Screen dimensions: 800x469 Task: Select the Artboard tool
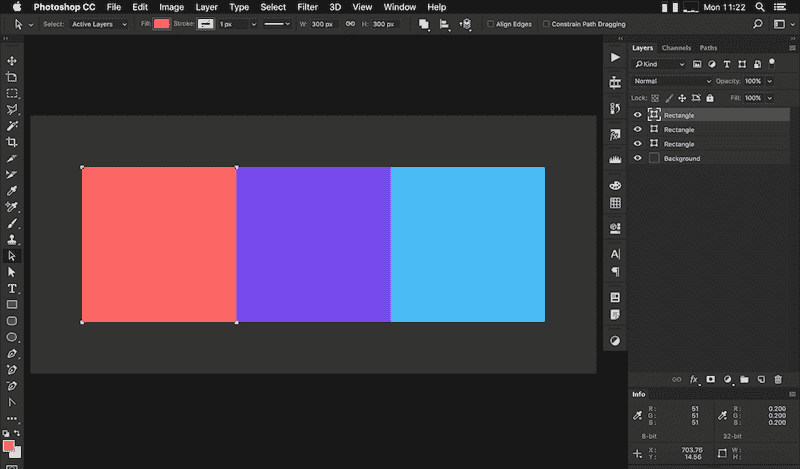tap(12, 77)
